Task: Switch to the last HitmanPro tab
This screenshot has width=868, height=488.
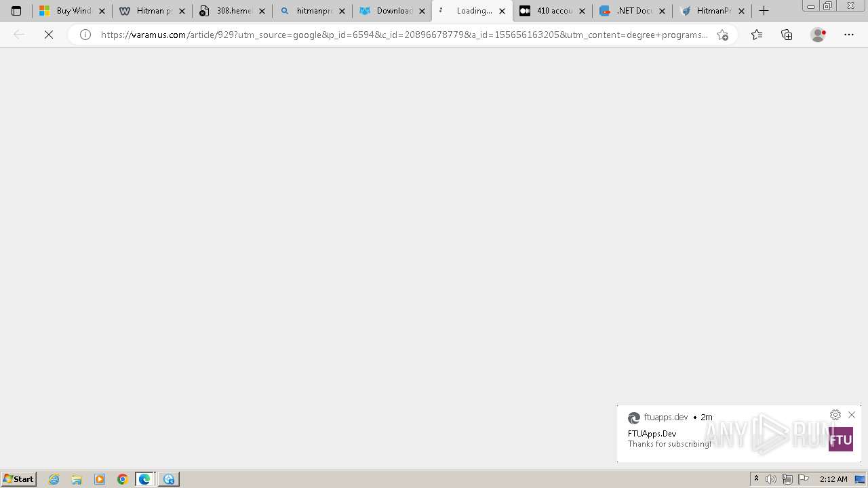Action: (x=712, y=11)
